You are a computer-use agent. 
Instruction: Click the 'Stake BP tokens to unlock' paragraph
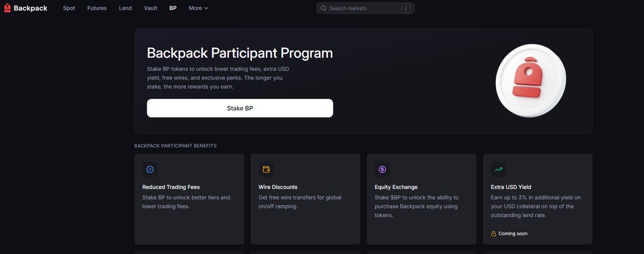coord(218,78)
